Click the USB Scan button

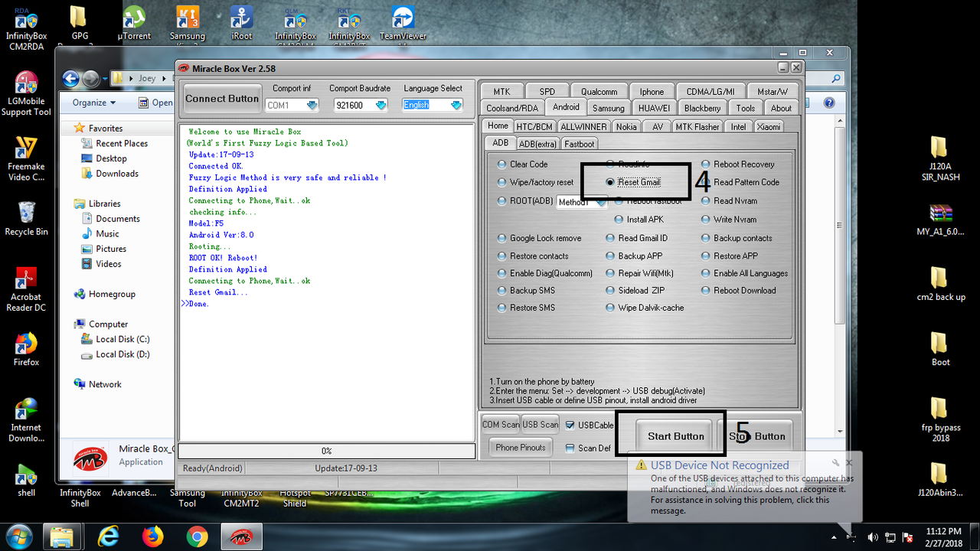point(541,425)
